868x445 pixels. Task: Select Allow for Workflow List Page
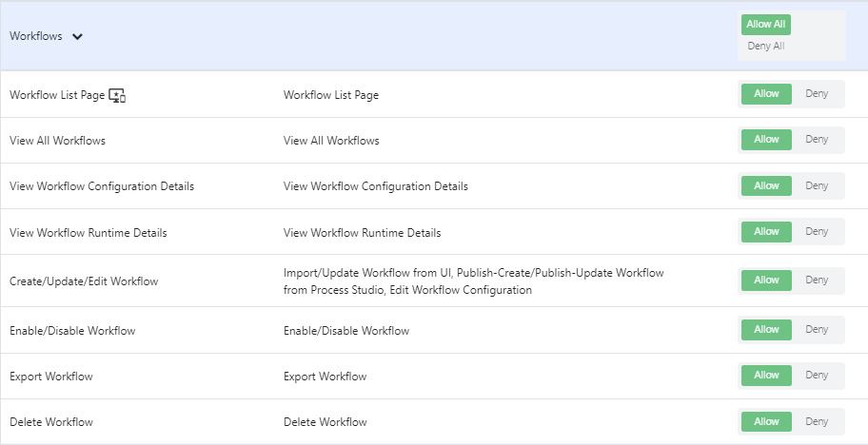tap(766, 93)
